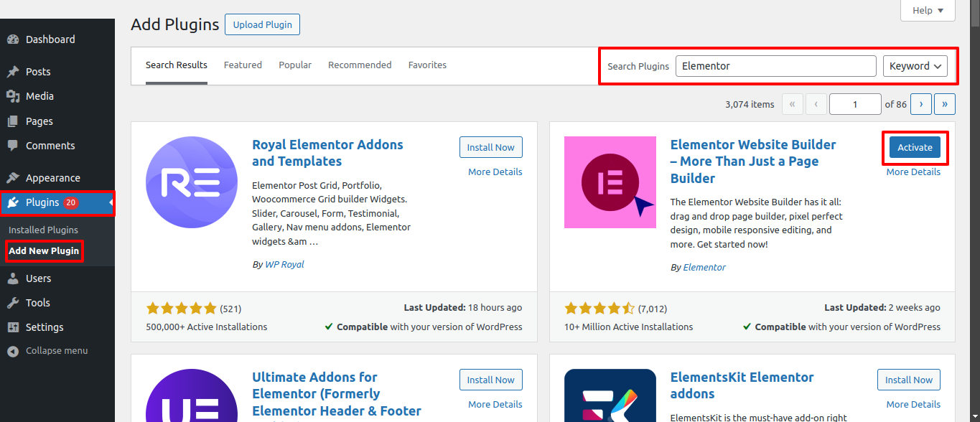Click the Appearance paintbrush icon
The width and height of the screenshot is (980, 422).
(13, 178)
